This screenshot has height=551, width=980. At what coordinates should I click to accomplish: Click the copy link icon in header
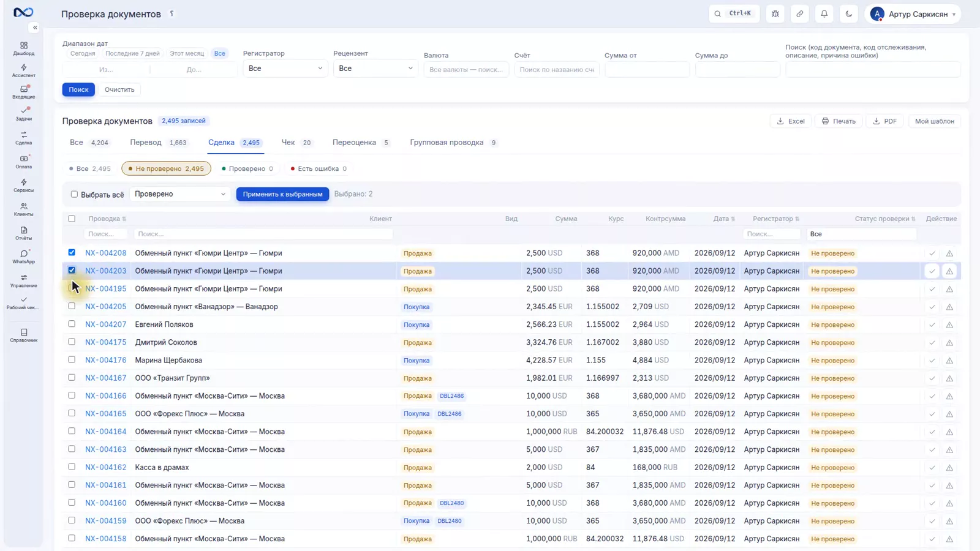click(800, 13)
